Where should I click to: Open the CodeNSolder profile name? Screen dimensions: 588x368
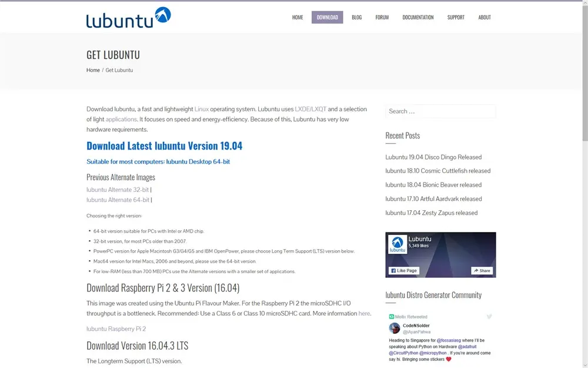(x=416, y=326)
